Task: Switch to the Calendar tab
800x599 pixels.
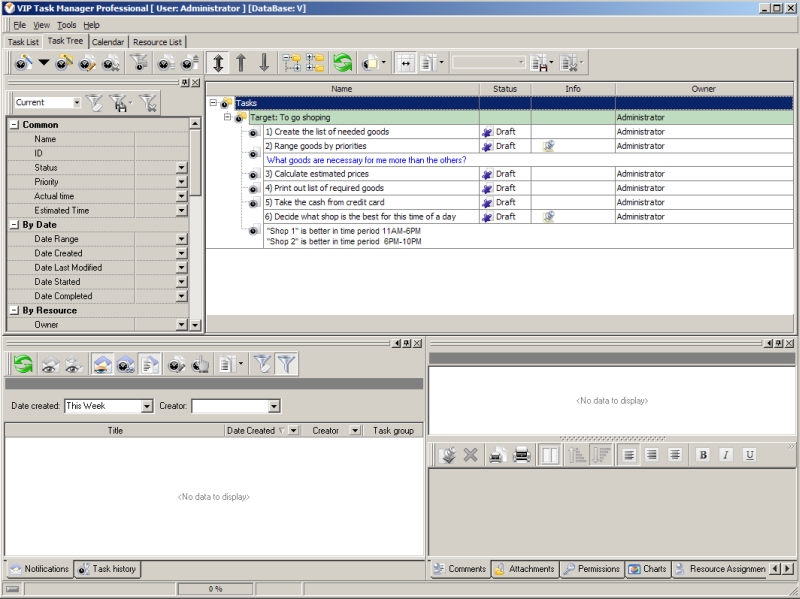Action: tap(108, 42)
